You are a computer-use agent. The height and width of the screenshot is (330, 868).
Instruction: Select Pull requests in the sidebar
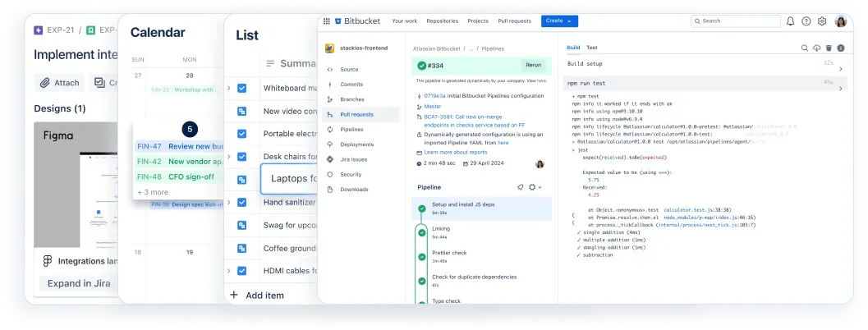coord(361,114)
